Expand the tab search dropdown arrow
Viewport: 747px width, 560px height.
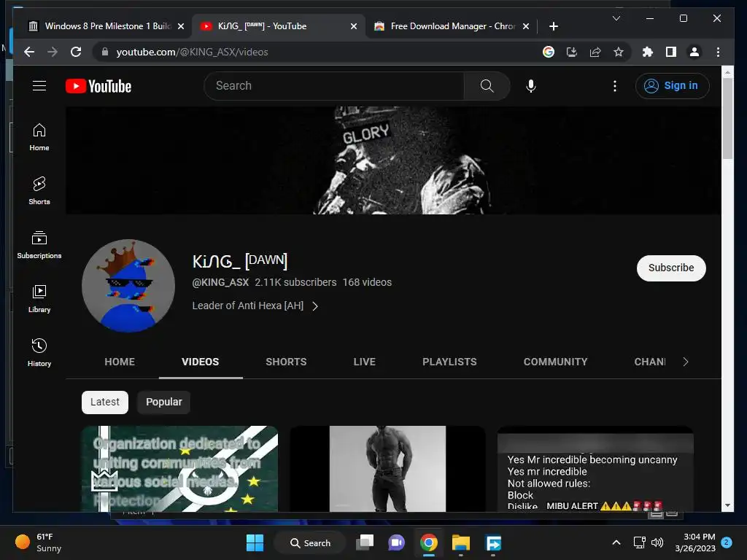pos(616,18)
